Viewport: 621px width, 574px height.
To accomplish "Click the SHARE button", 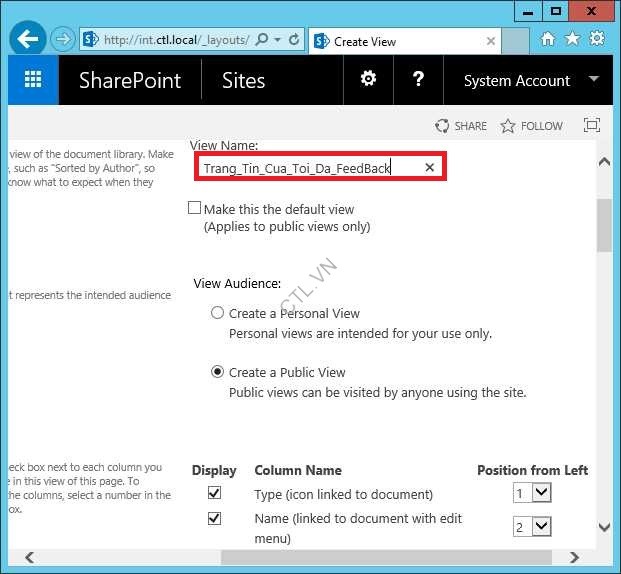I will pos(461,126).
